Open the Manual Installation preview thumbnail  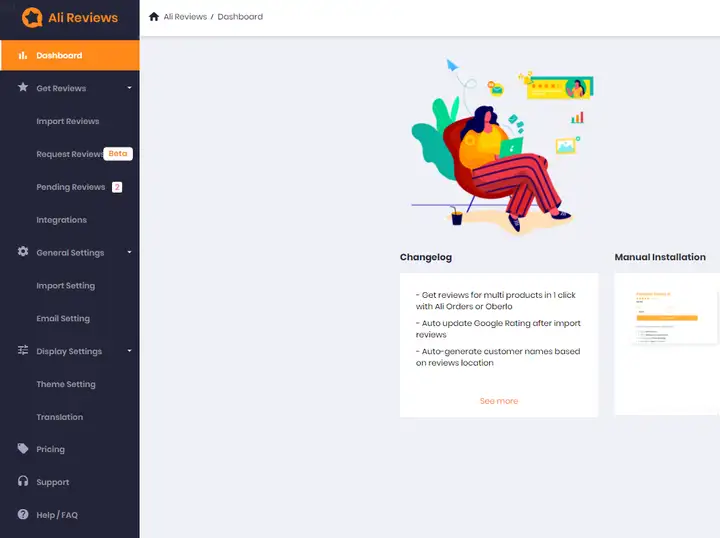(x=667, y=318)
